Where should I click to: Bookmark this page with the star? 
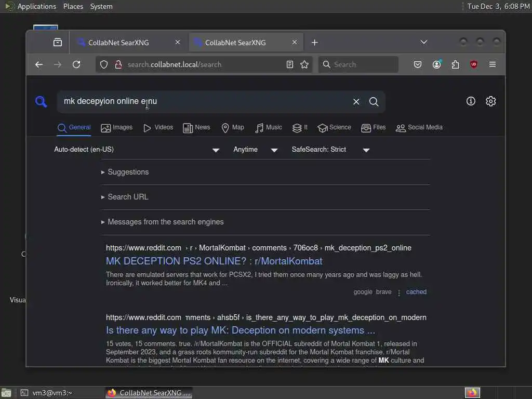pyautogui.click(x=304, y=64)
